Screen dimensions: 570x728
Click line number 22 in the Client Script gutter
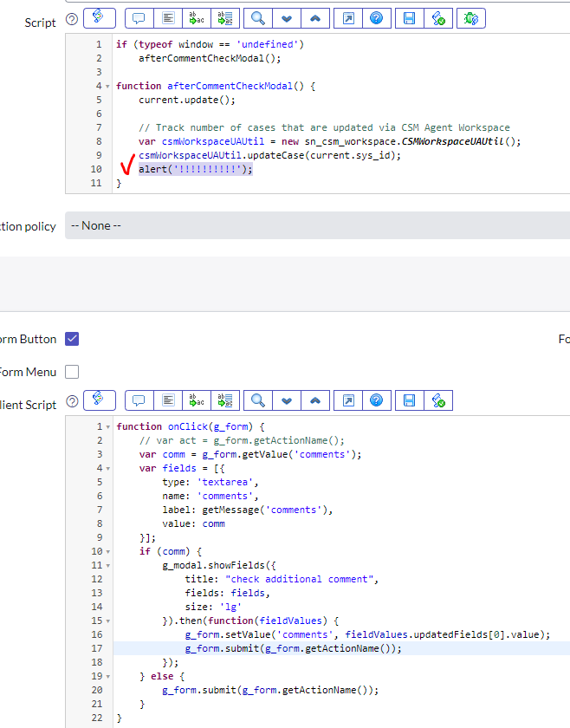tap(96, 718)
